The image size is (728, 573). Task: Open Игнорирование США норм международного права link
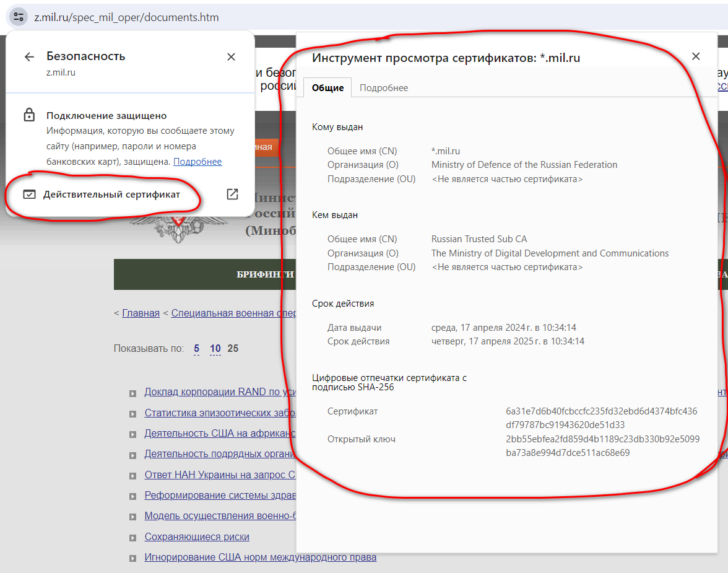[260, 557]
